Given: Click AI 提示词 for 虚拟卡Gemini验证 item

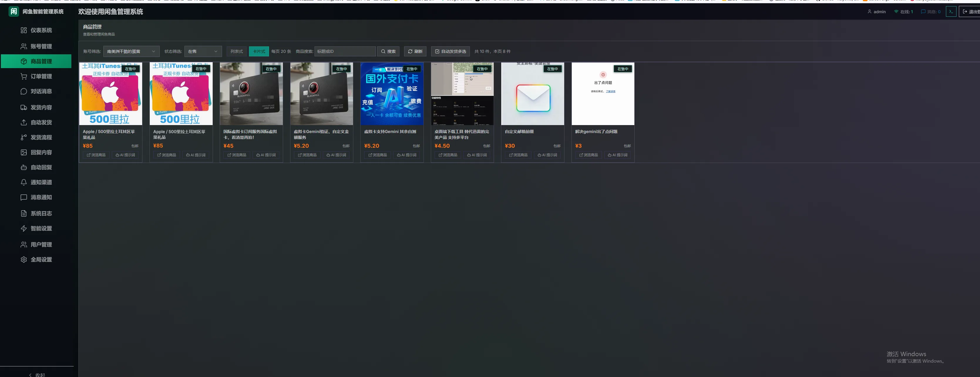Looking at the screenshot, I should (x=336, y=155).
